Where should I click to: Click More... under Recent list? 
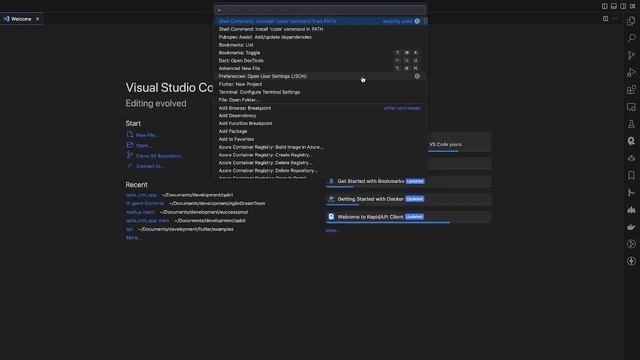133,238
